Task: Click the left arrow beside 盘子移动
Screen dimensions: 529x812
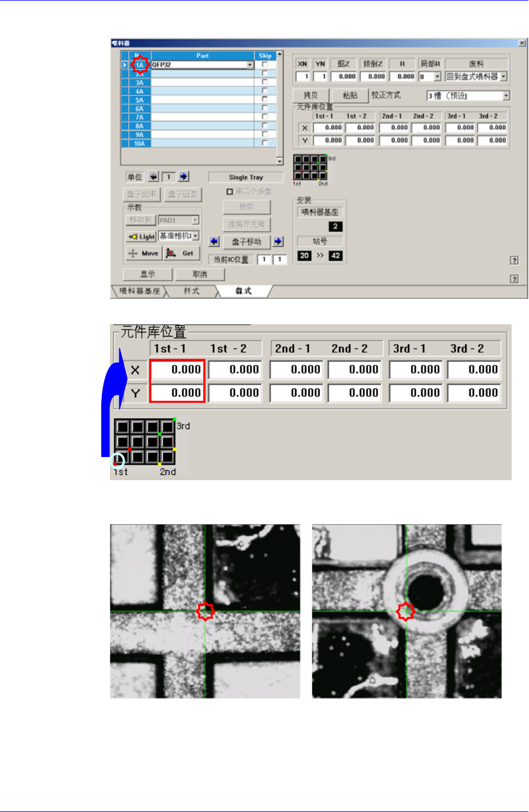Action: pos(214,242)
